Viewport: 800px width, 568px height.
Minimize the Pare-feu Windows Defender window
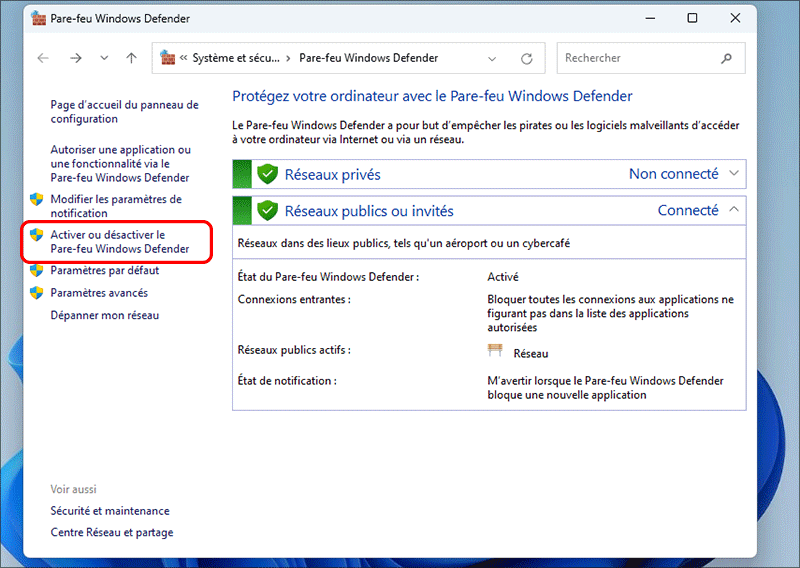coord(650,18)
